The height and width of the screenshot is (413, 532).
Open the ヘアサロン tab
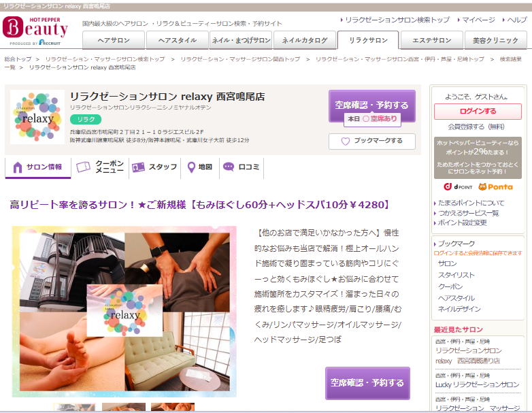[114, 40]
